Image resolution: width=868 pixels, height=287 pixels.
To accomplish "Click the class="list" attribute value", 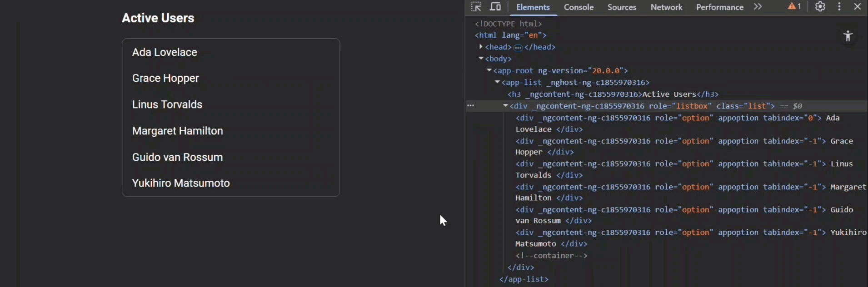I will click(x=757, y=106).
